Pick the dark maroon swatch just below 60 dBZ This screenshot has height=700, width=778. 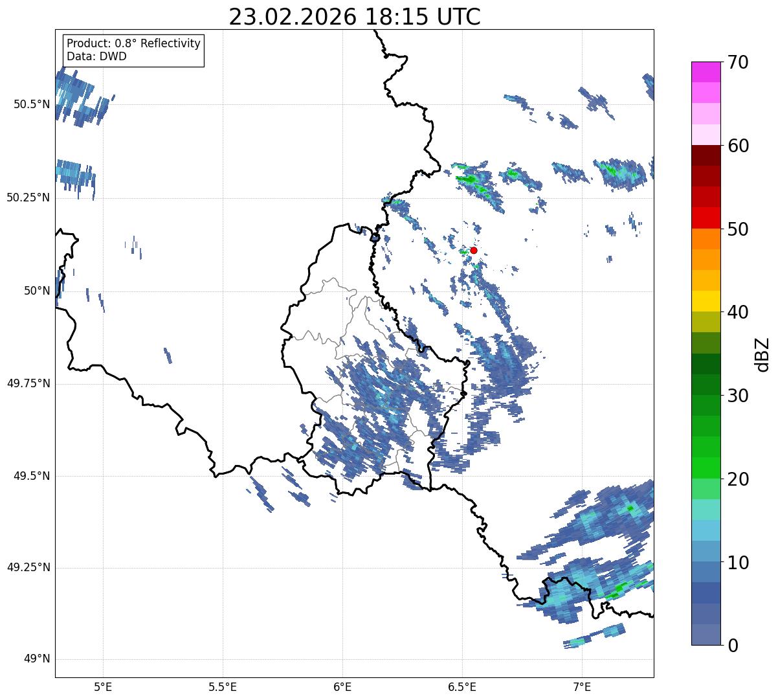(706, 155)
